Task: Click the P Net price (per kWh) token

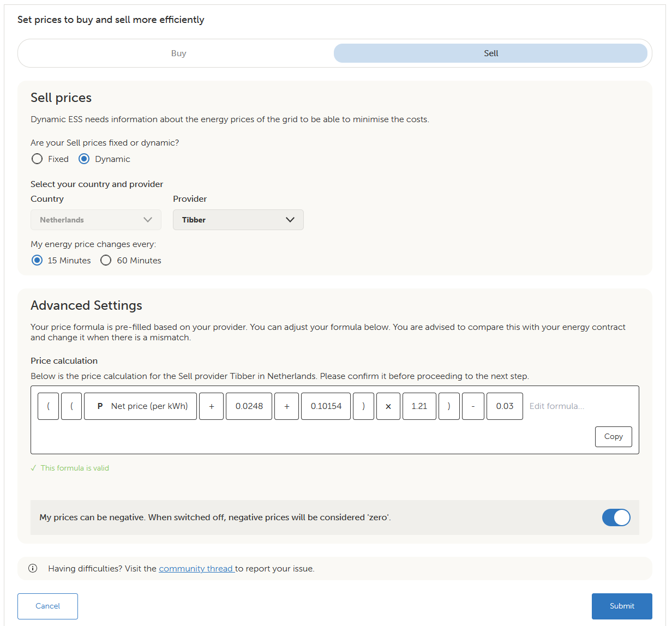Action: pos(141,406)
